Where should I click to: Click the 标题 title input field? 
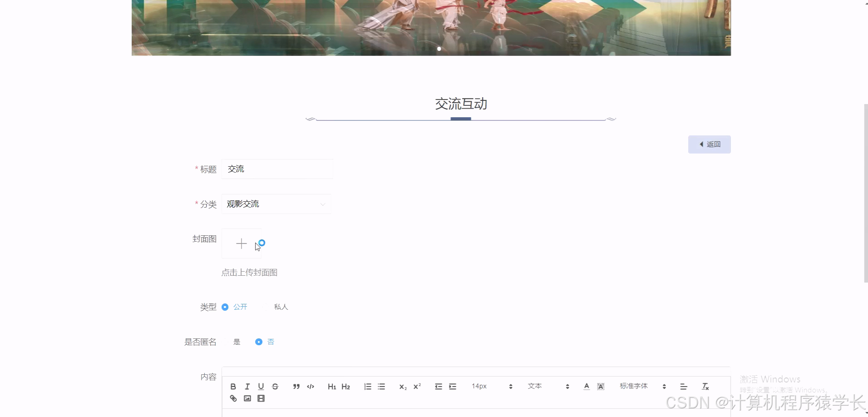[277, 169]
